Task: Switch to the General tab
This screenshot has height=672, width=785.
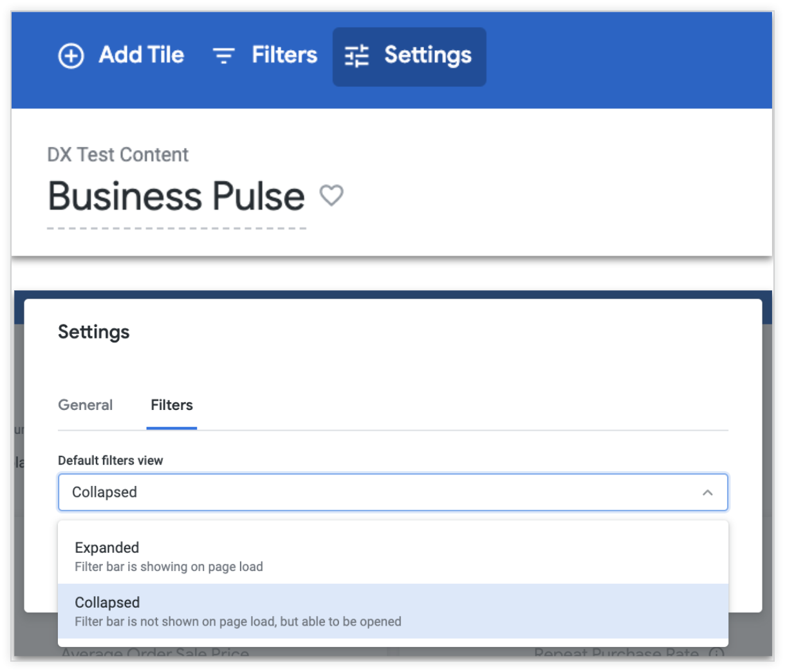Action: 85,405
